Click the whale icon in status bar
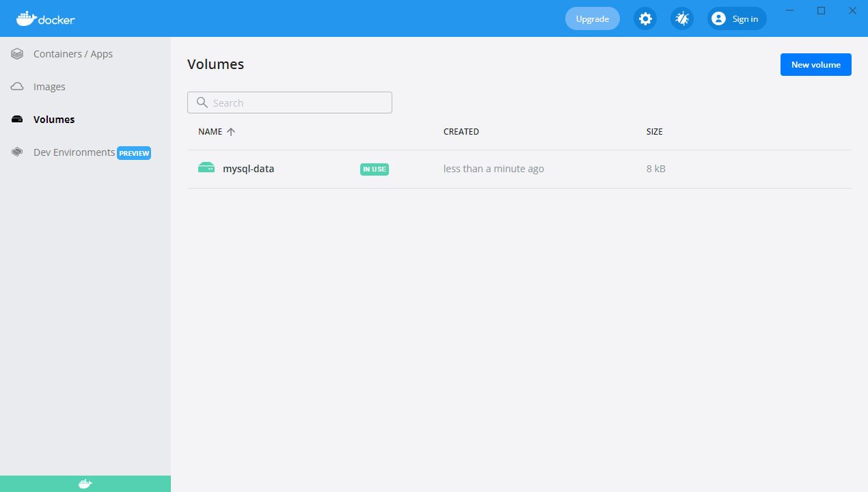868x492 pixels. coord(85,484)
